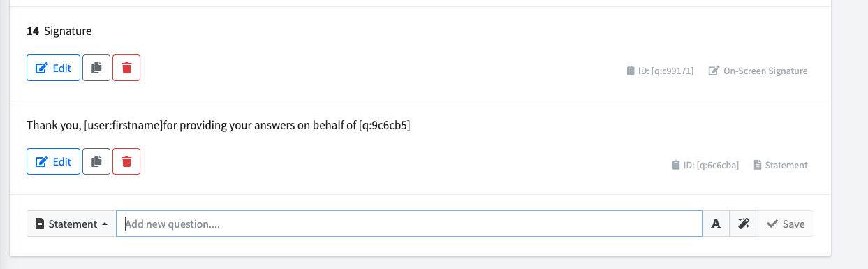
Task: Save the new question
Action: (786, 224)
